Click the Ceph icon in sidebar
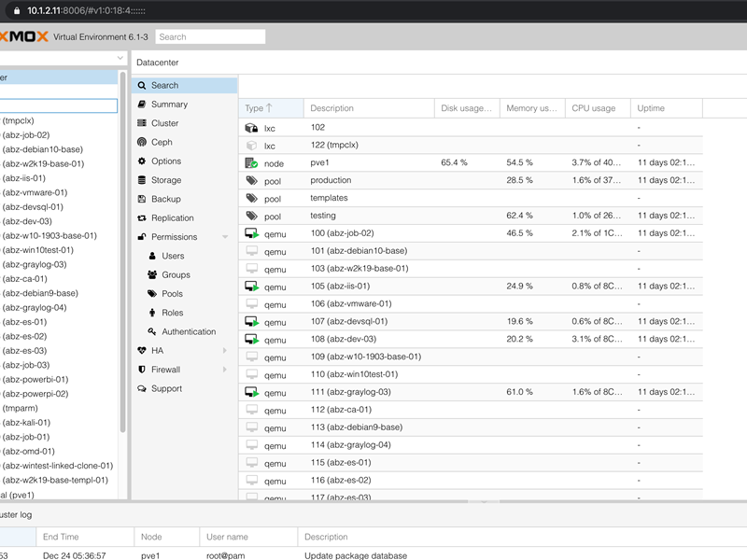Image resolution: width=747 pixels, height=560 pixels. [x=142, y=142]
